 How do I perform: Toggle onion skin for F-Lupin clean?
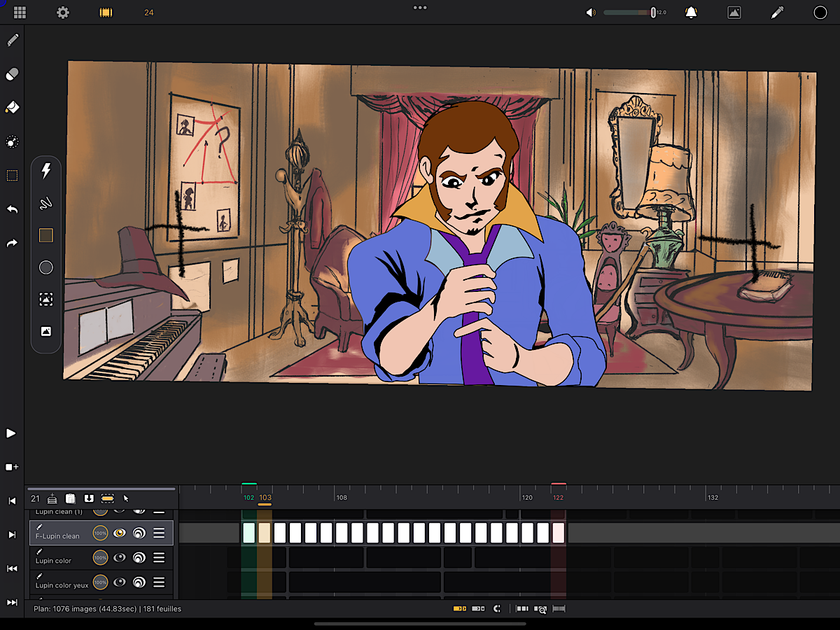(139, 533)
